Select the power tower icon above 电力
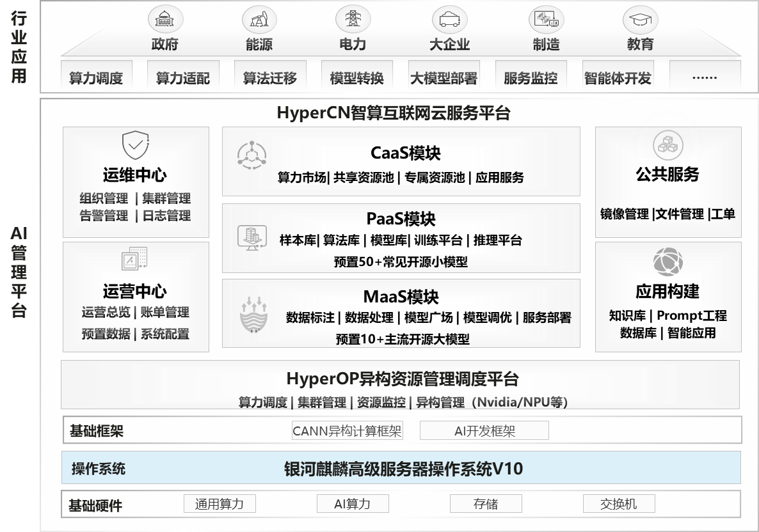This screenshot has height=532, width=759. tap(353, 19)
